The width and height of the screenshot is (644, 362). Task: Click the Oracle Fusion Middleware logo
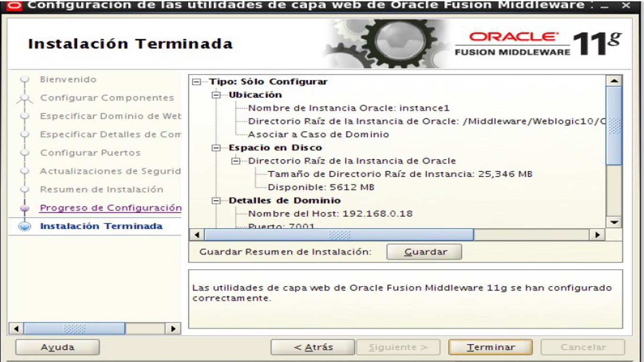coord(537,44)
